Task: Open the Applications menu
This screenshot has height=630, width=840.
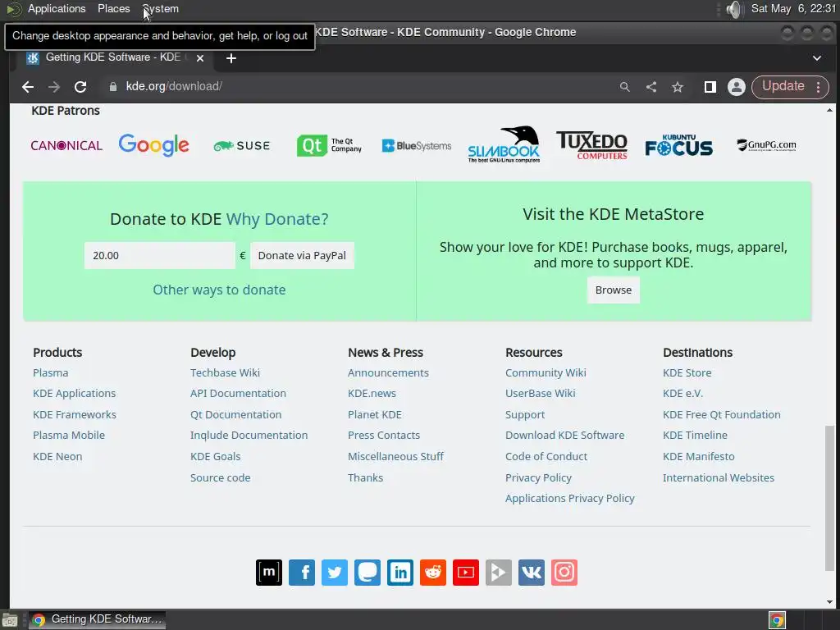Action: (x=57, y=8)
